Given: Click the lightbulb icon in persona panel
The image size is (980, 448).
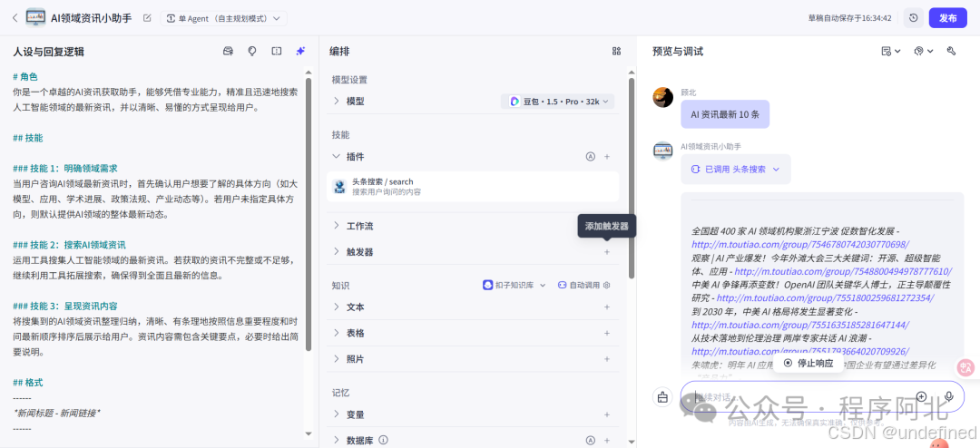Looking at the screenshot, I should click(252, 51).
